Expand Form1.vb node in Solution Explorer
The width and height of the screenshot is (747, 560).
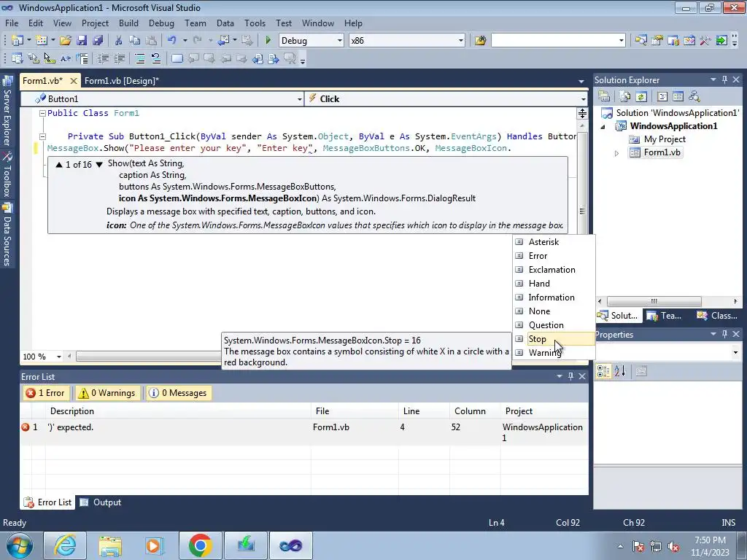pyautogui.click(x=616, y=153)
